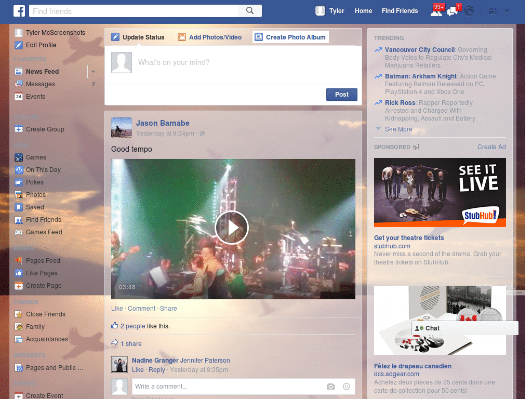
Task: Open Get your theatre tickets link
Action: (x=409, y=237)
